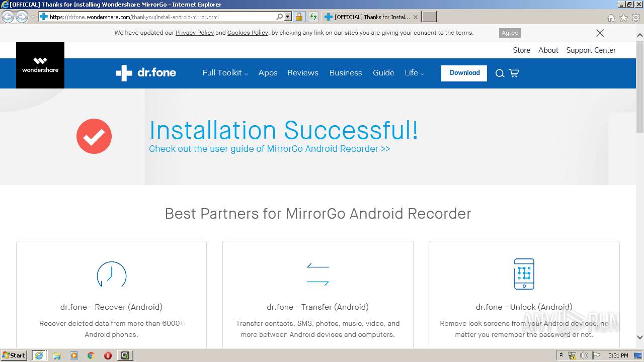Viewport: 644px width, 362px height.
Task: Click Agree on the cookie notice
Action: coord(510,33)
